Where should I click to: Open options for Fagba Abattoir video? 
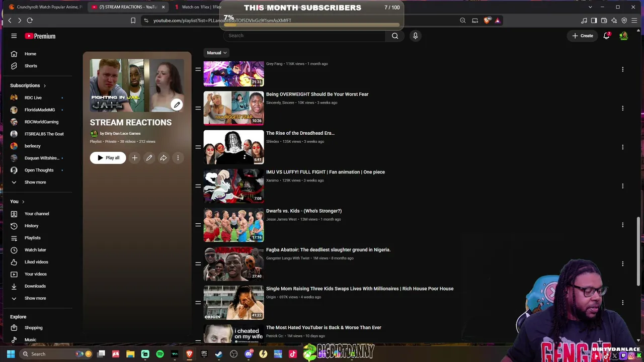[622, 263]
